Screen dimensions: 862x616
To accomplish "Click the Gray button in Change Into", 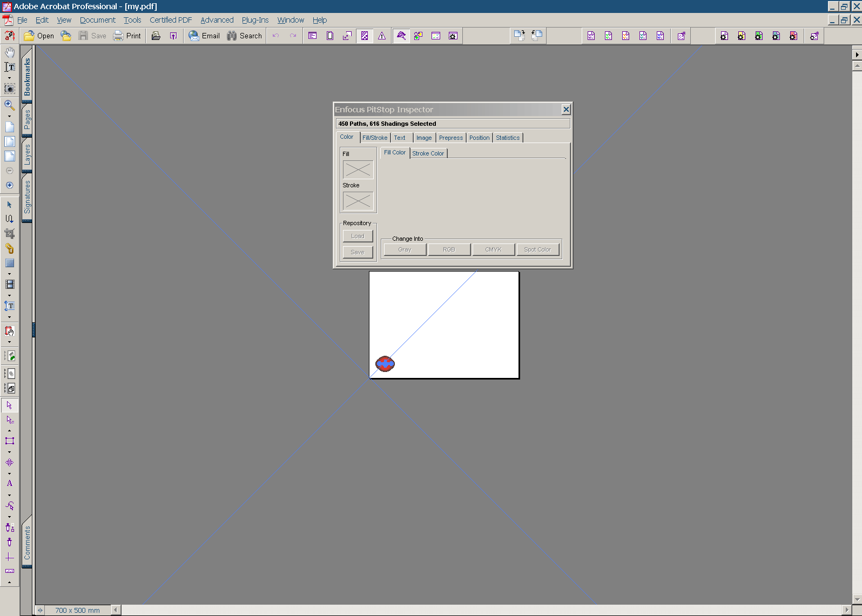I will [x=405, y=249].
